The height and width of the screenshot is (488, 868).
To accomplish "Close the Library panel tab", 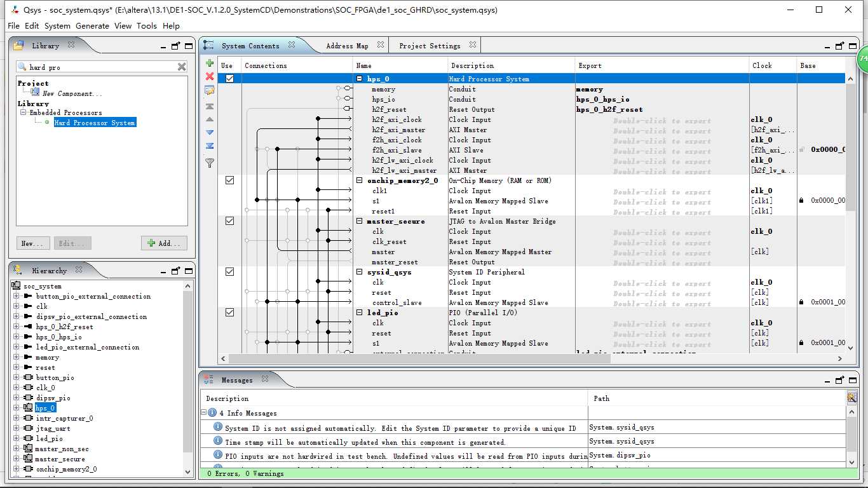I will point(71,45).
